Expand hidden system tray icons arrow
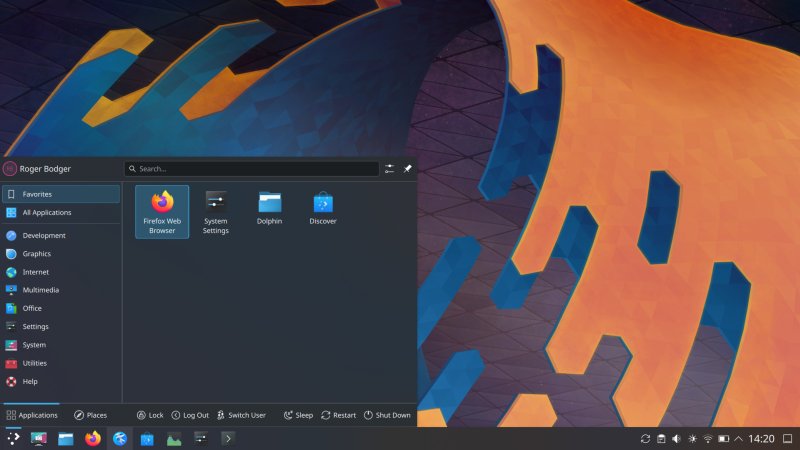800x450 pixels. (x=739, y=439)
